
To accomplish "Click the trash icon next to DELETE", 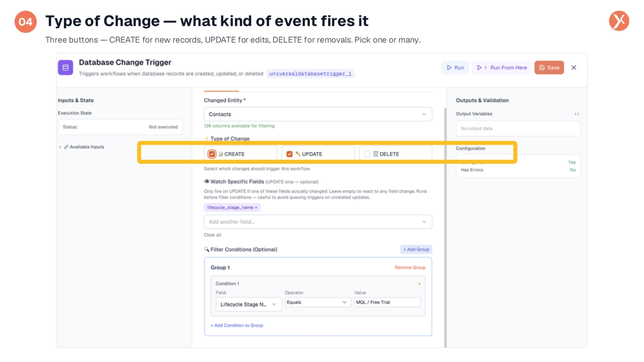I will [376, 154].
